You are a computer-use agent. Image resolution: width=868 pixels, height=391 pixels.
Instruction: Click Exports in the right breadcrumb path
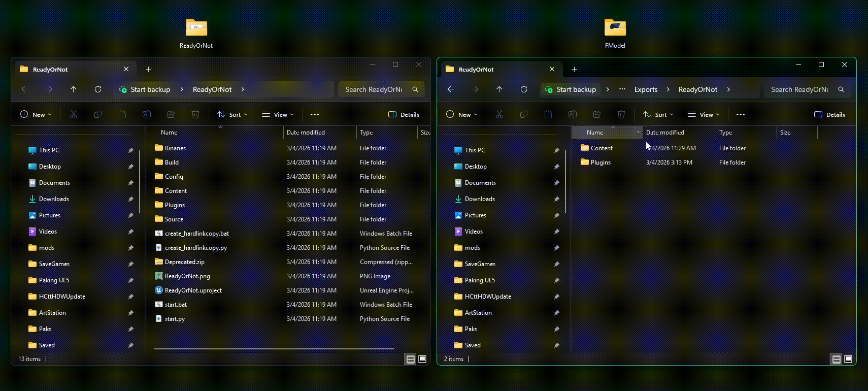tap(646, 89)
